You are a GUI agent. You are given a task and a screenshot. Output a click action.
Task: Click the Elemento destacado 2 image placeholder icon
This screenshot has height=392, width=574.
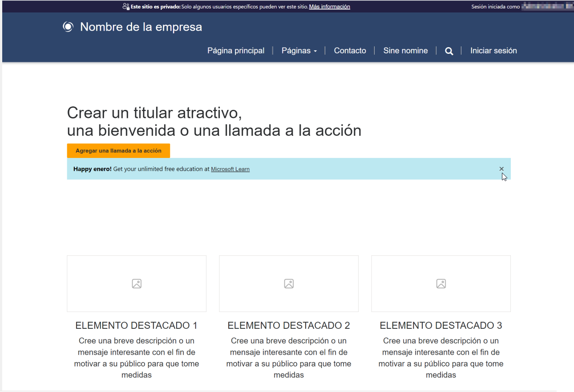[288, 283]
